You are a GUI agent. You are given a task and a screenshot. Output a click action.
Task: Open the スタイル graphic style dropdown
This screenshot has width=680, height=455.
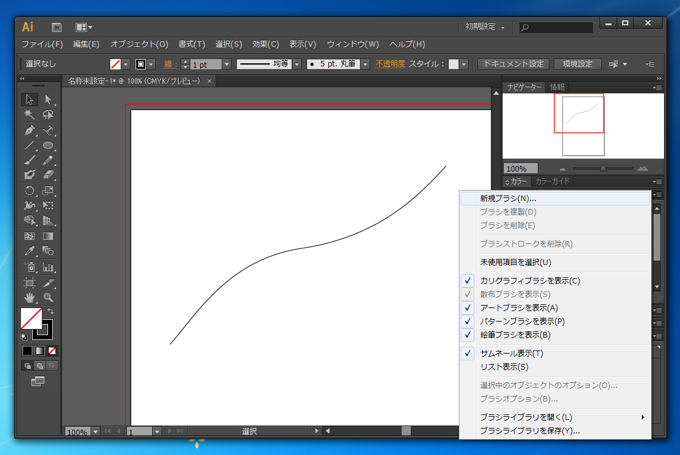click(464, 64)
